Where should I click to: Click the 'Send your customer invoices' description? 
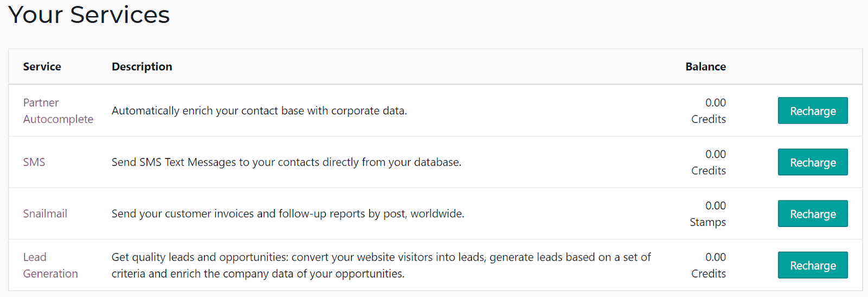tap(288, 214)
